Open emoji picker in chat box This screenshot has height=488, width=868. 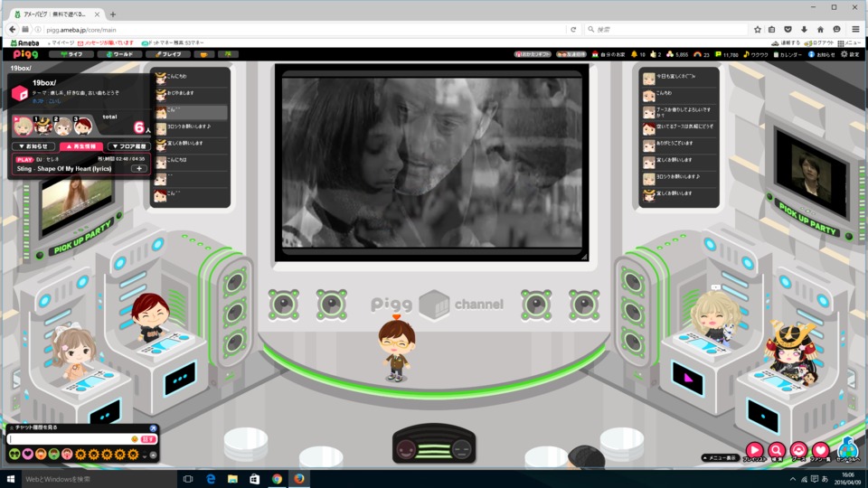(134, 439)
